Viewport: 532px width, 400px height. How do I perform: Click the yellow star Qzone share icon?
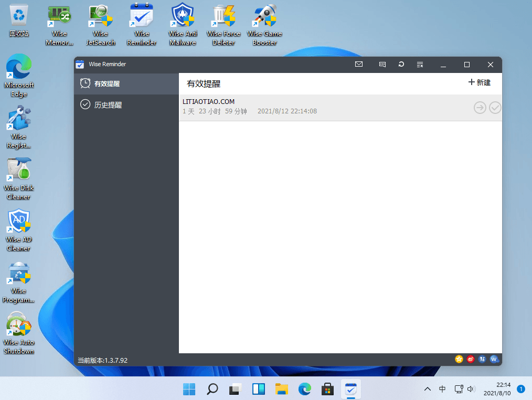click(x=459, y=359)
